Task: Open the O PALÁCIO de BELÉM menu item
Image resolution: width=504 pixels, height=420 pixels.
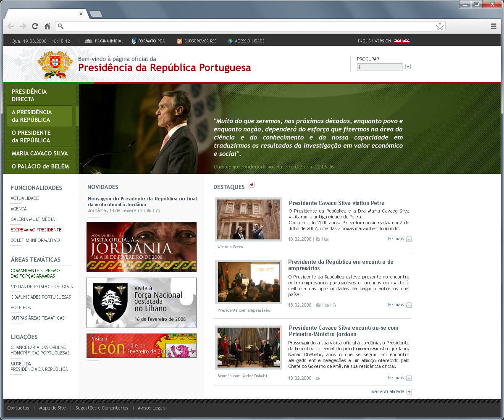Action: click(x=40, y=166)
